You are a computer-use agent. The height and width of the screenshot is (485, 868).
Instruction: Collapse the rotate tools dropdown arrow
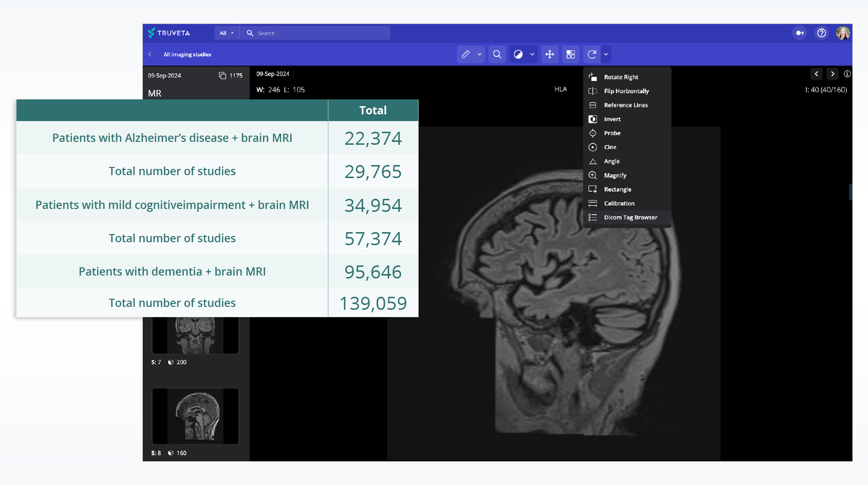point(606,55)
